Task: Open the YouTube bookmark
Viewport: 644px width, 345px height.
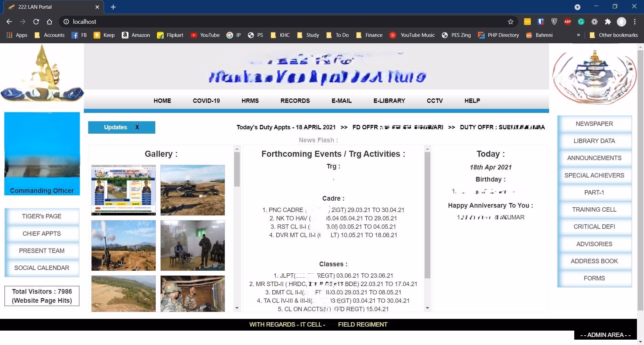Action: pyautogui.click(x=205, y=35)
